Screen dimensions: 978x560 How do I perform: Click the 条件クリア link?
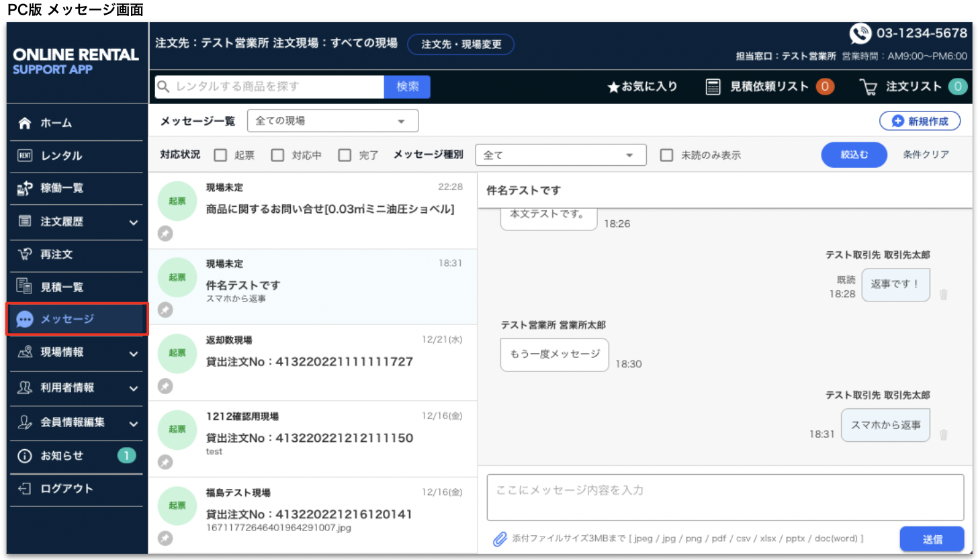point(926,155)
